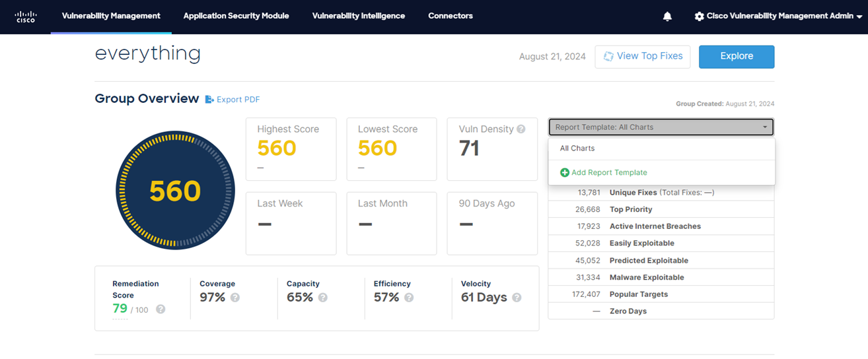Click the 560 risk score dial
Screen dimensions: 868x359
pos(175,191)
